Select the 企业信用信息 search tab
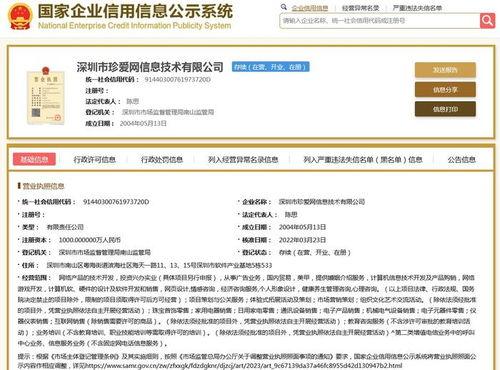 (x=310, y=8)
